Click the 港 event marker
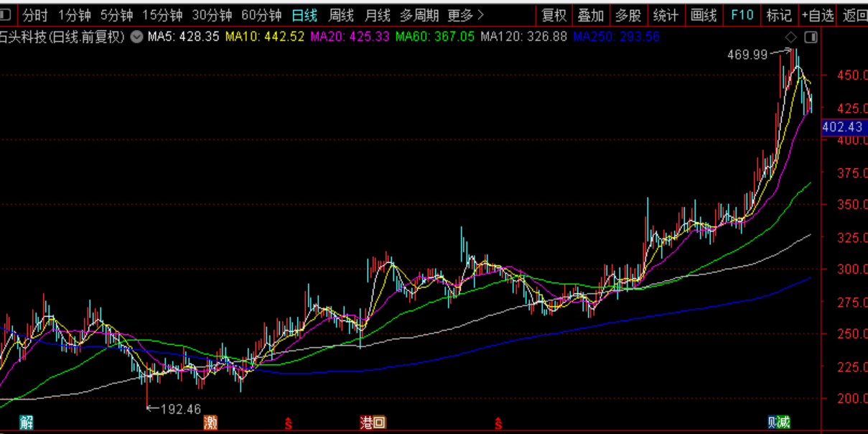This screenshot has width=868, height=434. (365, 423)
